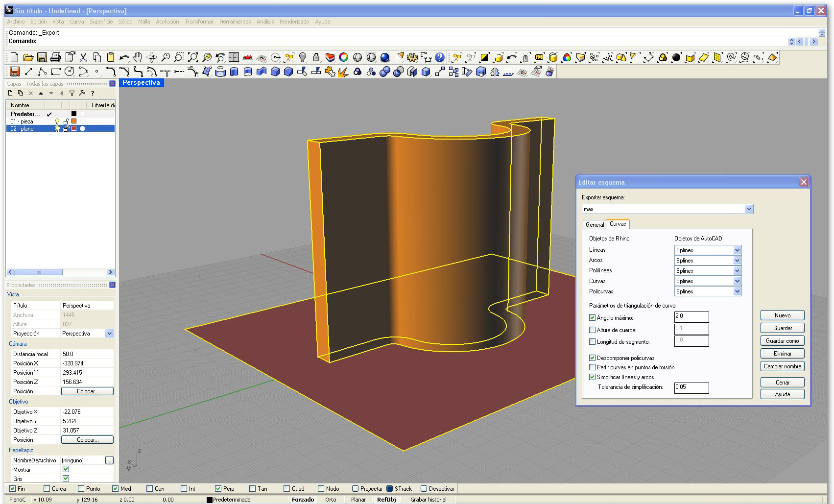Toggle the Fin object snap checkbox

click(13, 488)
